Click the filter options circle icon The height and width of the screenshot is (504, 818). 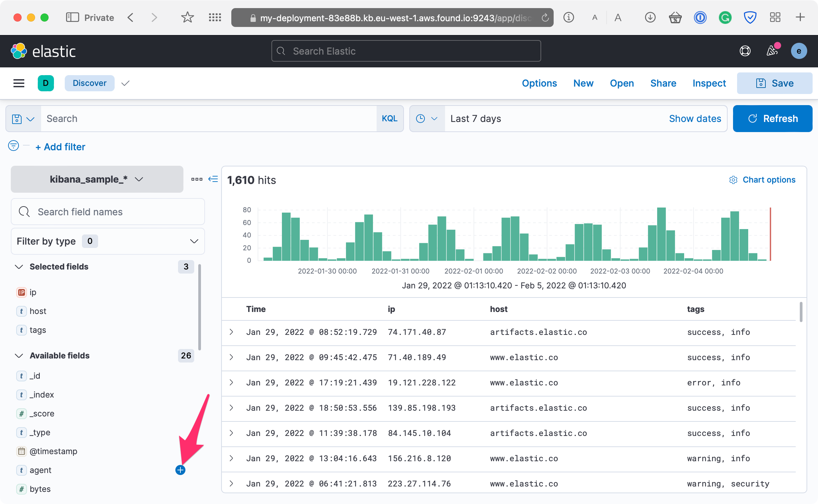click(x=13, y=146)
